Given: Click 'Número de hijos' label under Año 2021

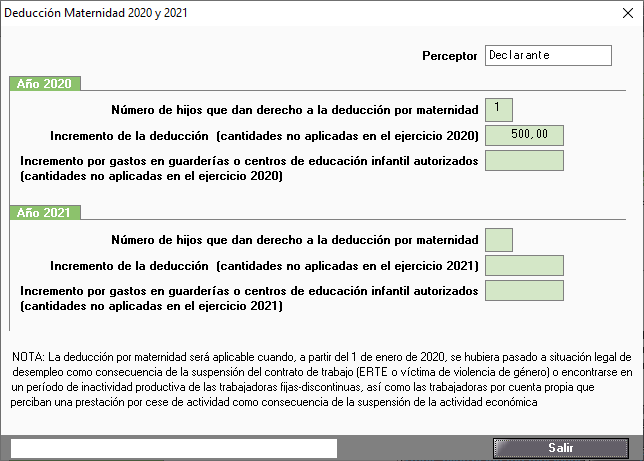Looking at the screenshot, I should [295, 240].
